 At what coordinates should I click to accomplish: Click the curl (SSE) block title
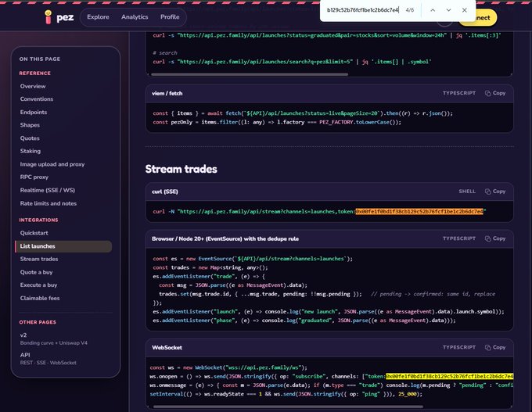[165, 192]
